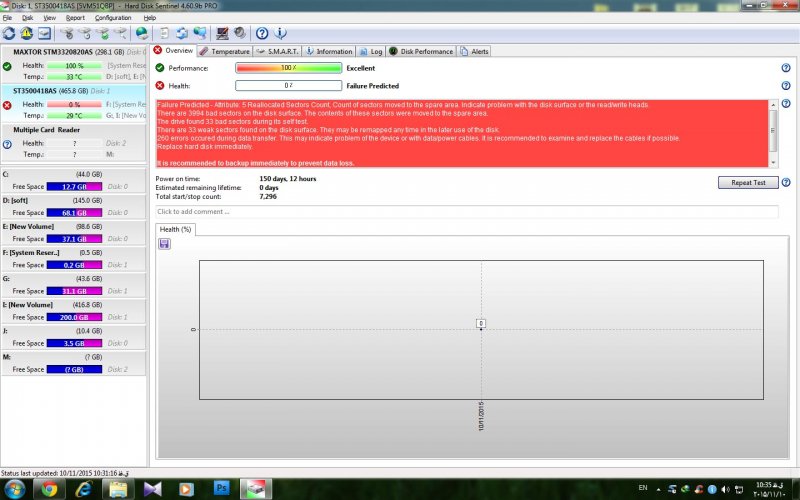Click the Refresh disk information toolbar icon
This screenshot has width=800, height=500.
point(9,34)
